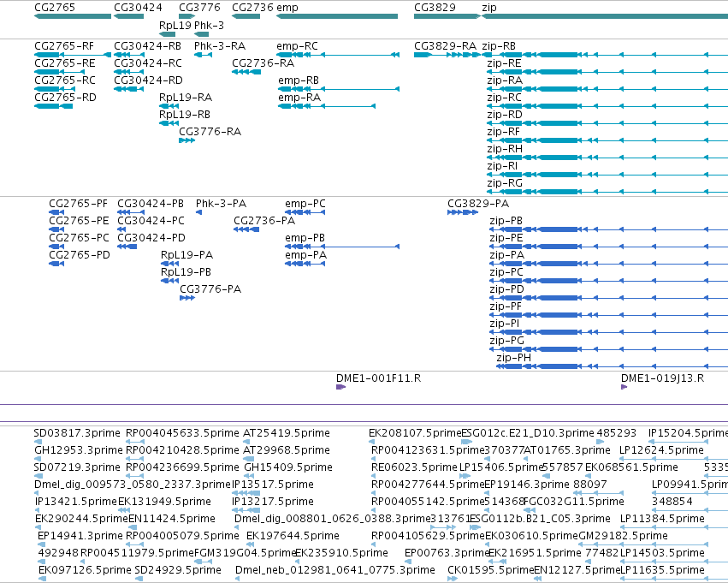The width and height of the screenshot is (728, 583).
Task: Select protein RpL19-PA
Action: click(x=187, y=255)
